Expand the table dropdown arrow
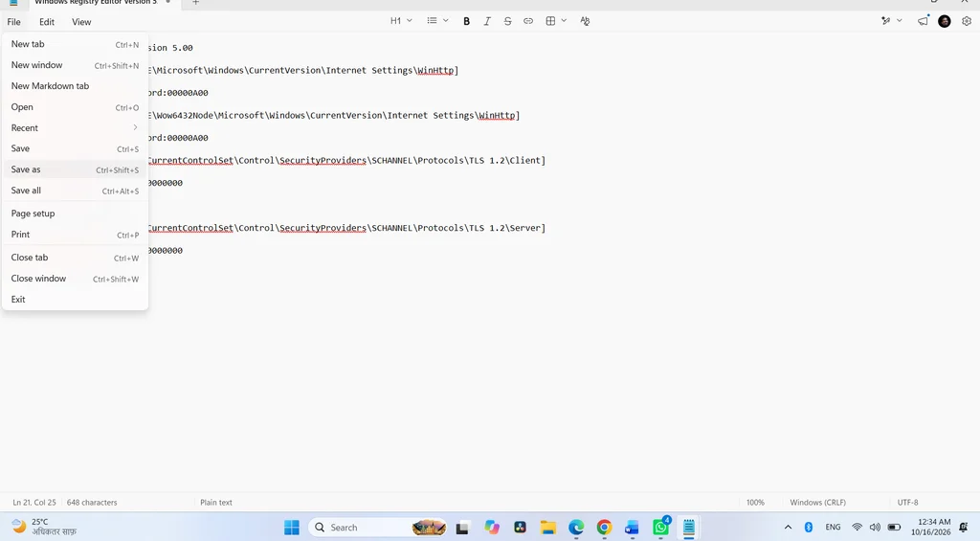The image size is (980, 541). coord(564,21)
